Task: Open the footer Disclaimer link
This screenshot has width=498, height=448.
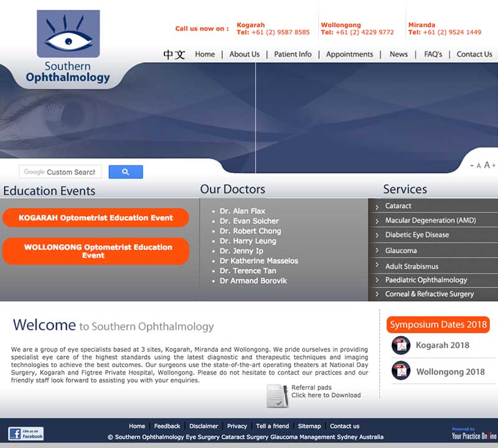Action: click(x=204, y=426)
